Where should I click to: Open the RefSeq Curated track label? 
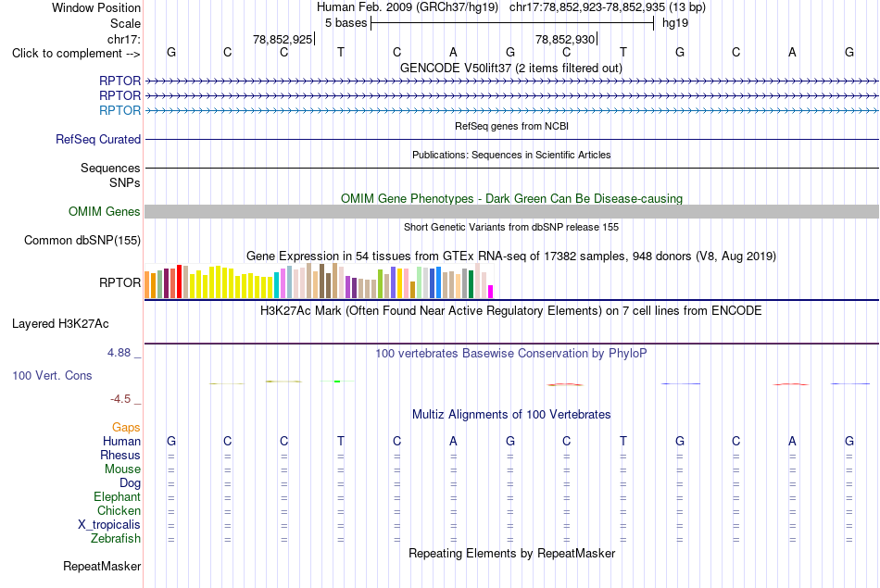[98, 139]
